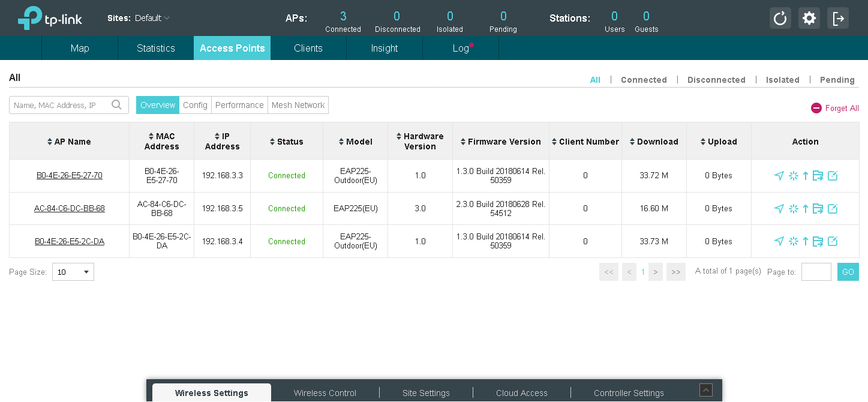868x402 pixels.
Task: Filter APs by Pending status
Action: point(837,80)
